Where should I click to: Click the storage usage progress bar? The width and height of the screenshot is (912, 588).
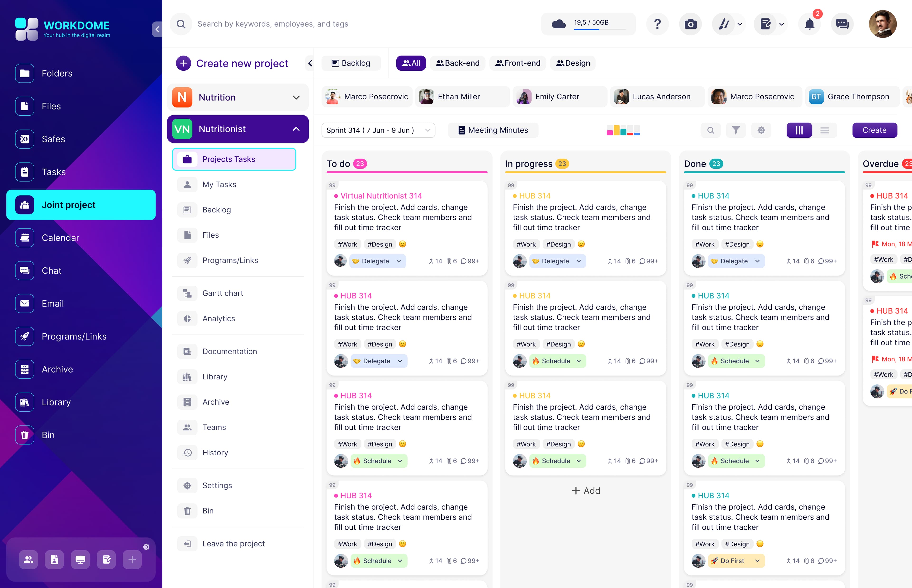pyautogui.click(x=599, y=29)
